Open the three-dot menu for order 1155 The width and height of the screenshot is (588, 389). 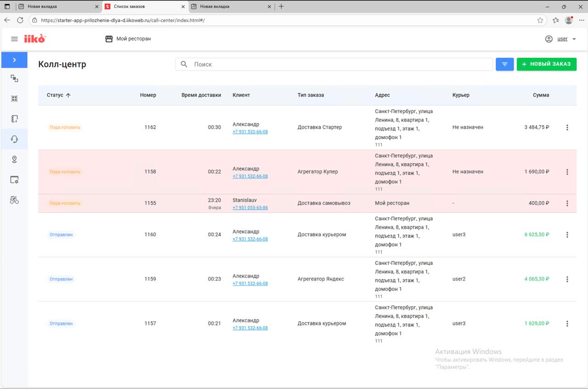click(x=567, y=203)
